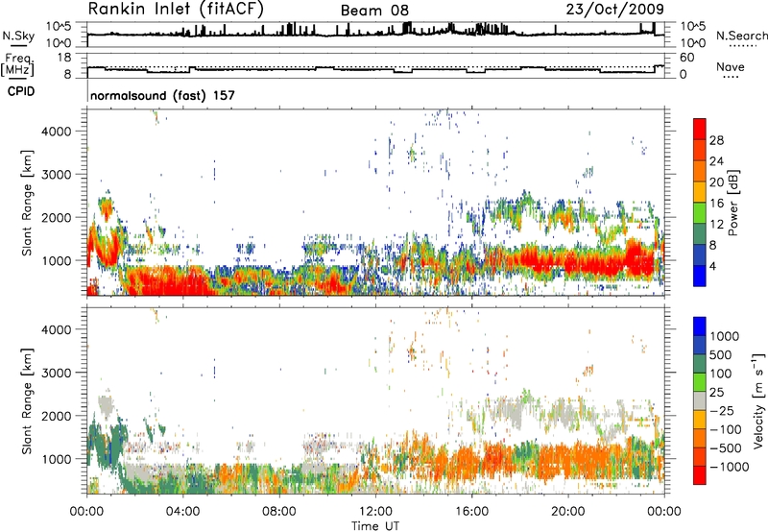The width and height of the screenshot is (768, 532).
Task: Click the 'Time UT' axis title
Action: (x=375, y=526)
